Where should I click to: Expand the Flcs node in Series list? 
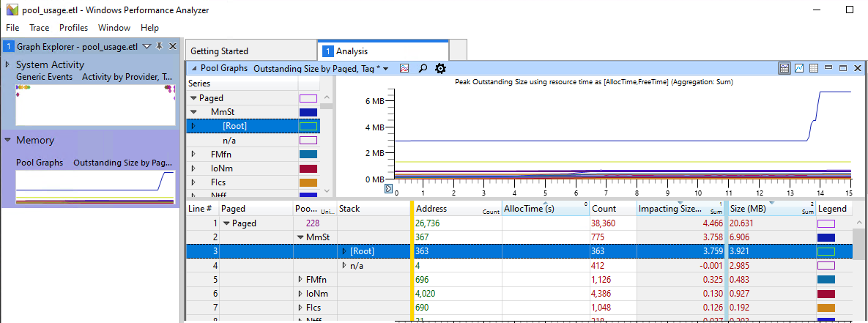pyautogui.click(x=193, y=182)
